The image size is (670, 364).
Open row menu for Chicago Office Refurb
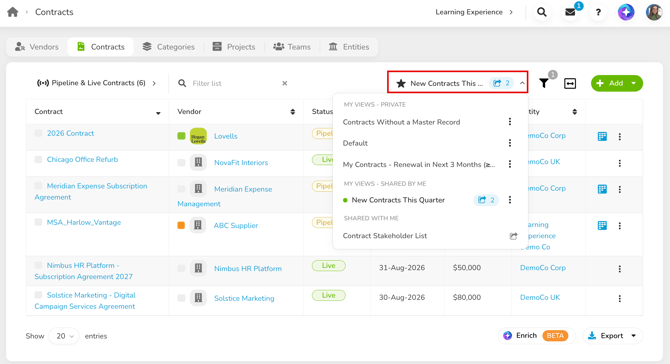620,163
